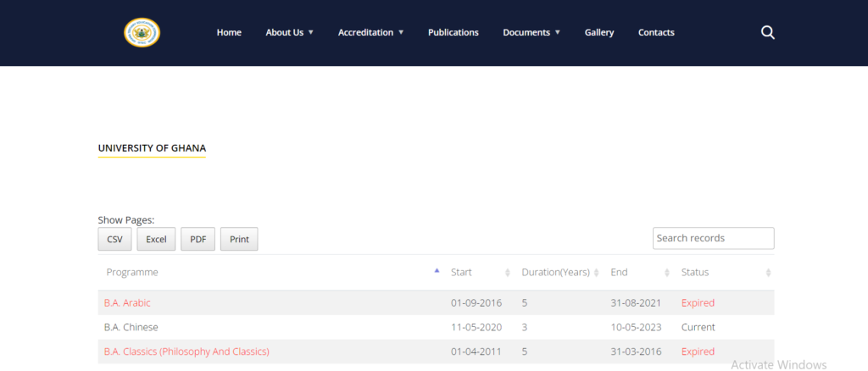Sort by the Status column arrows

(x=768, y=273)
